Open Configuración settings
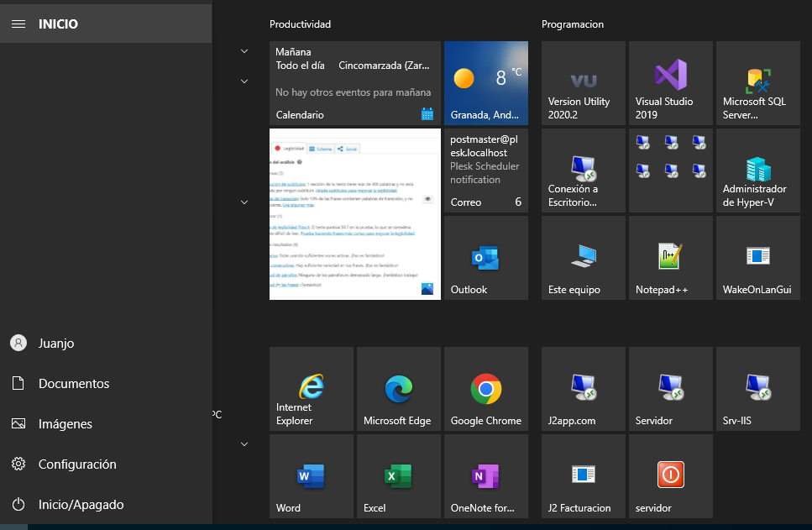812x530 pixels. [106, 464]
